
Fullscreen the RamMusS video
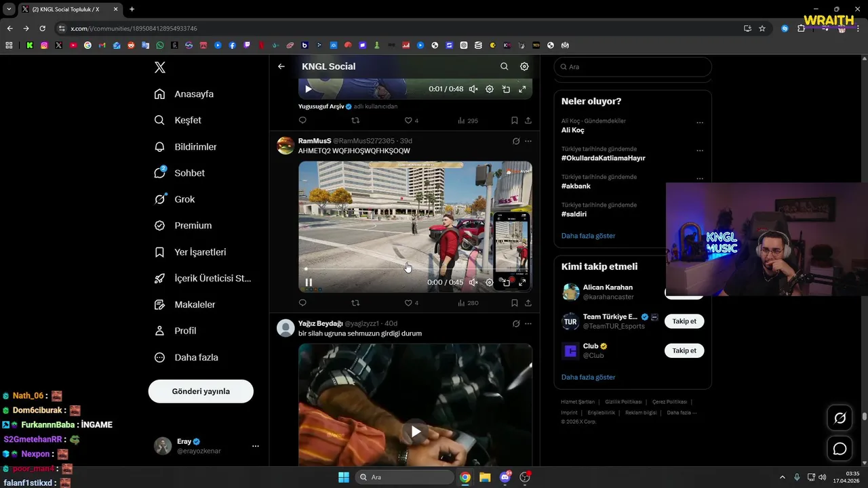click(x=522, y=283)
